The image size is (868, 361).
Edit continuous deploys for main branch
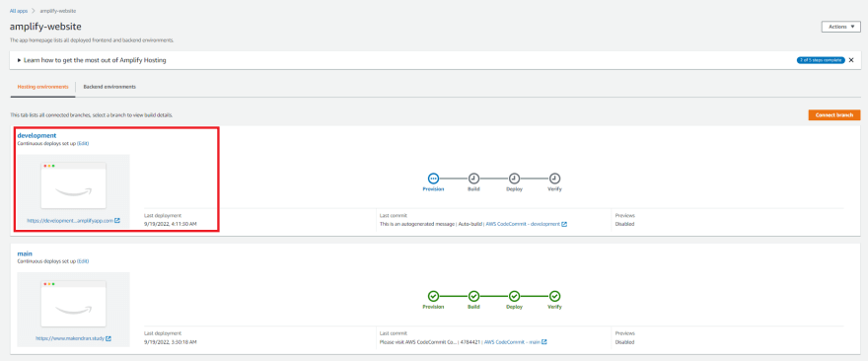point(83,261)
